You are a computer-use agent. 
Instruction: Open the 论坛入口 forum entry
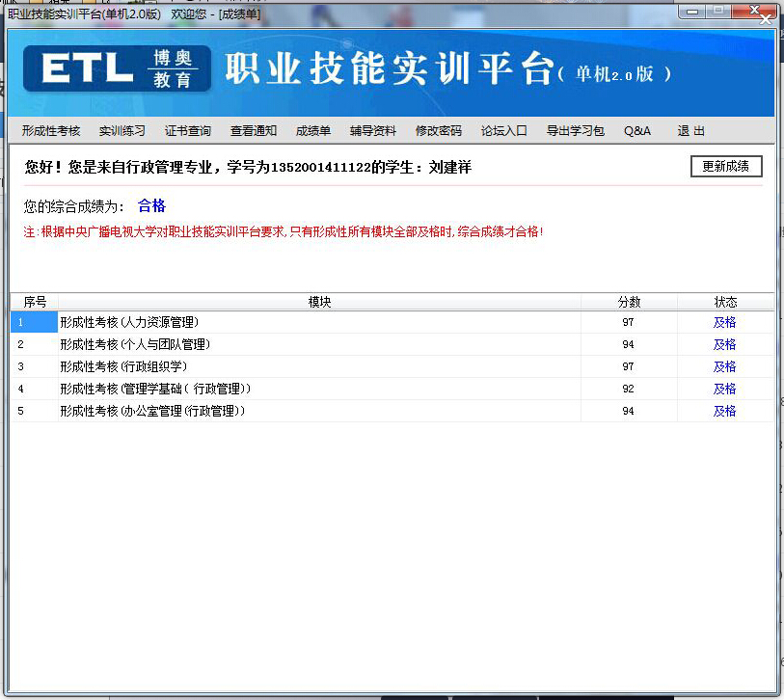[504, 131]
